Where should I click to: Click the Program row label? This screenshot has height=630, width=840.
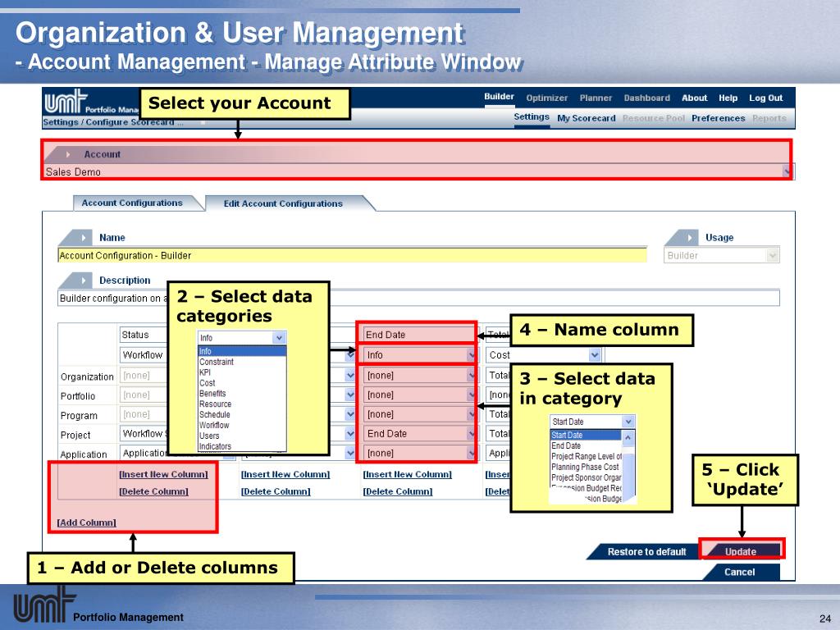[79, 416]
